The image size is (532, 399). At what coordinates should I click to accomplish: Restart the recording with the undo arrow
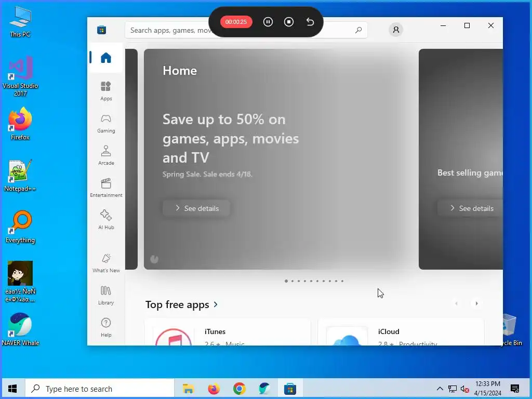310,22
